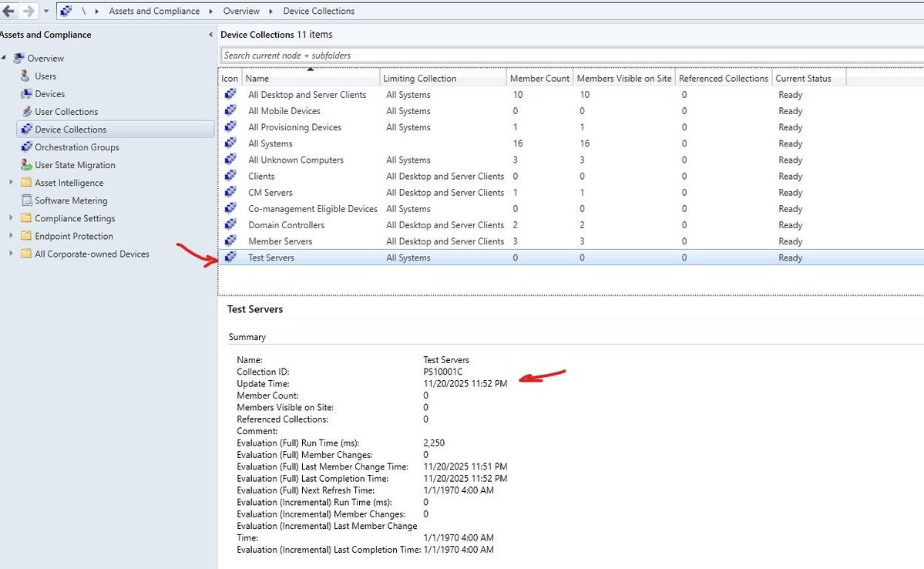
Task: Select the User Collections icon
Action: click(25, 111)
